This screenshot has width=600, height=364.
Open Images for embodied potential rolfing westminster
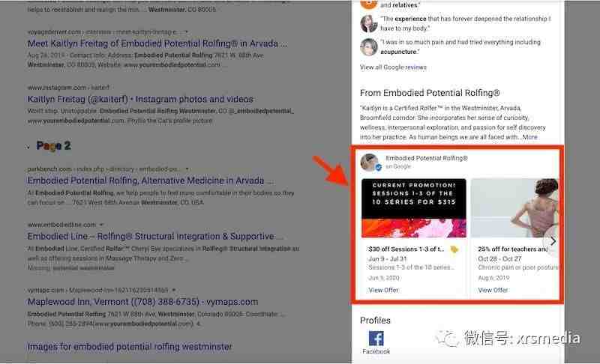point(129,347)
